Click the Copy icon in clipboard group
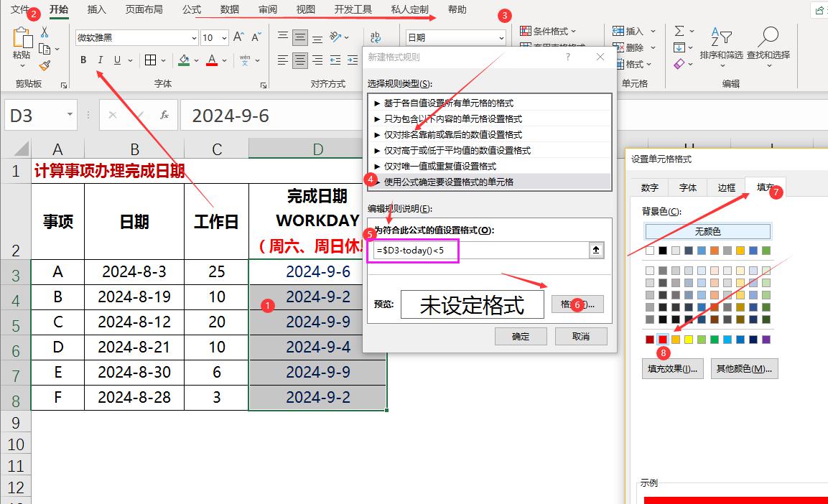 coord(45,49)
